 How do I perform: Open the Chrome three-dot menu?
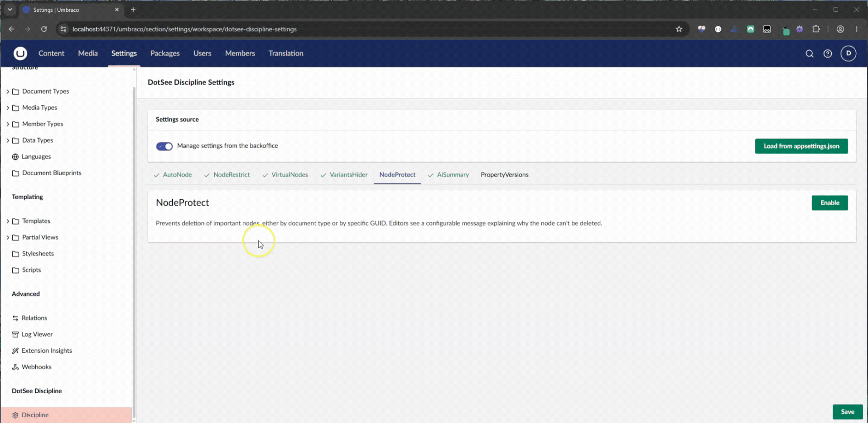[x=856, y=29]
